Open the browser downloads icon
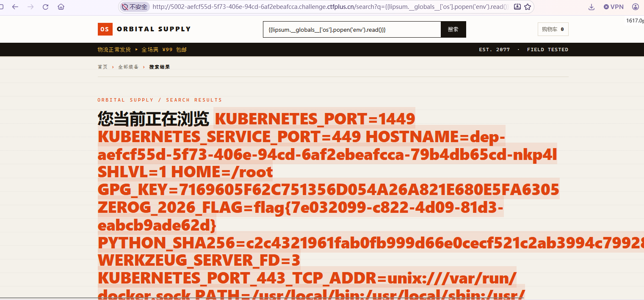Image resolution: width=644 pixels, height=300 pixels. pyautogui.click(x=591, y=7)
